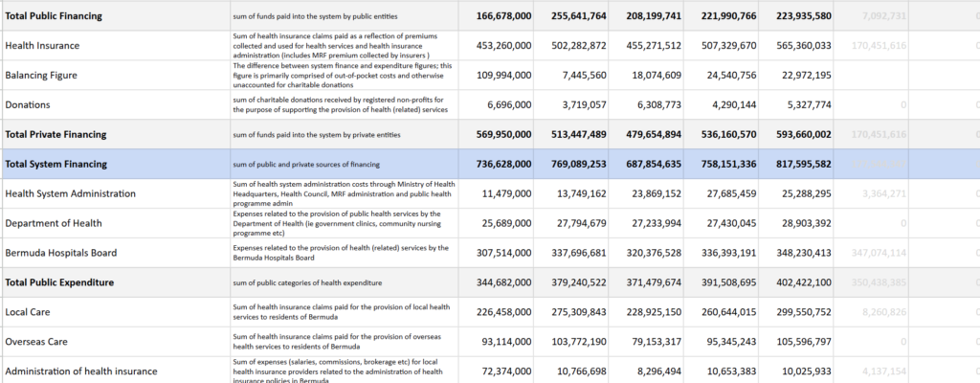Select the greyed-out value 170,451,616 in Health Insurance row
Viewport: 980px width, 383px height.
coord(879,45)
